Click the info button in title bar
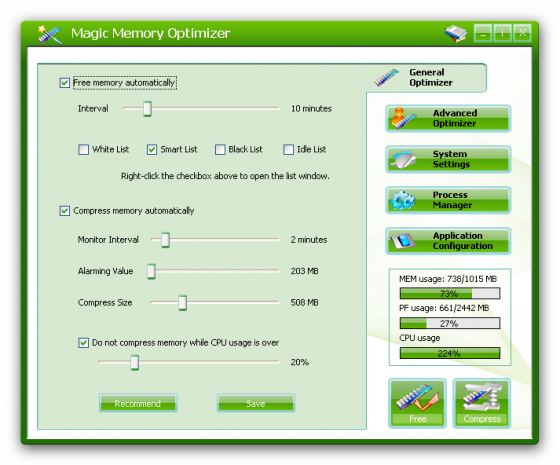The height and width of the screenshot is (465, 560). [502, 33]
